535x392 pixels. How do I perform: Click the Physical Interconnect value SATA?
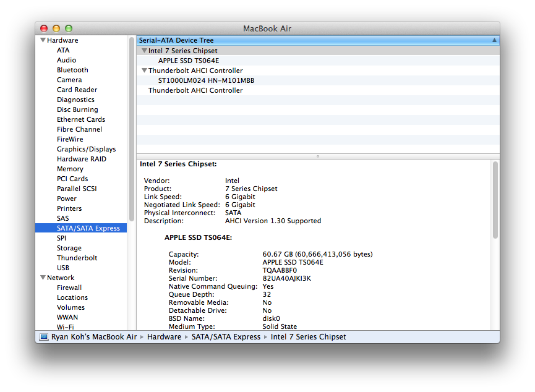[x=233, y=213]
